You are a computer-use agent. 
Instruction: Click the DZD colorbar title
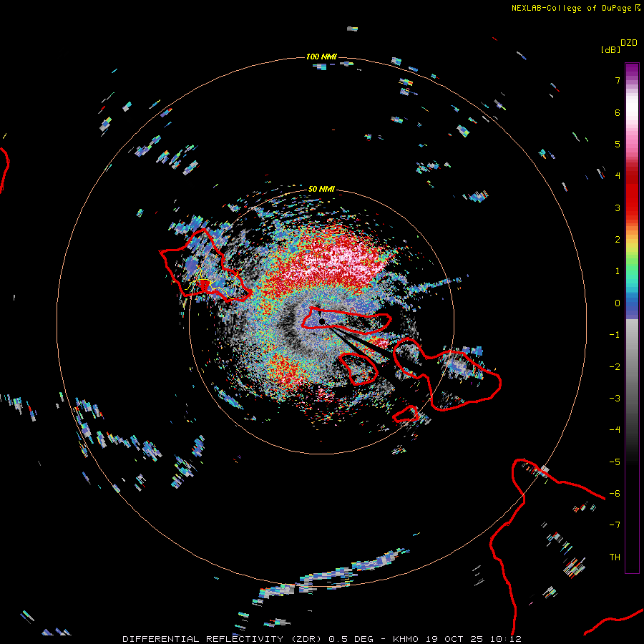click(x=629, y=43)
